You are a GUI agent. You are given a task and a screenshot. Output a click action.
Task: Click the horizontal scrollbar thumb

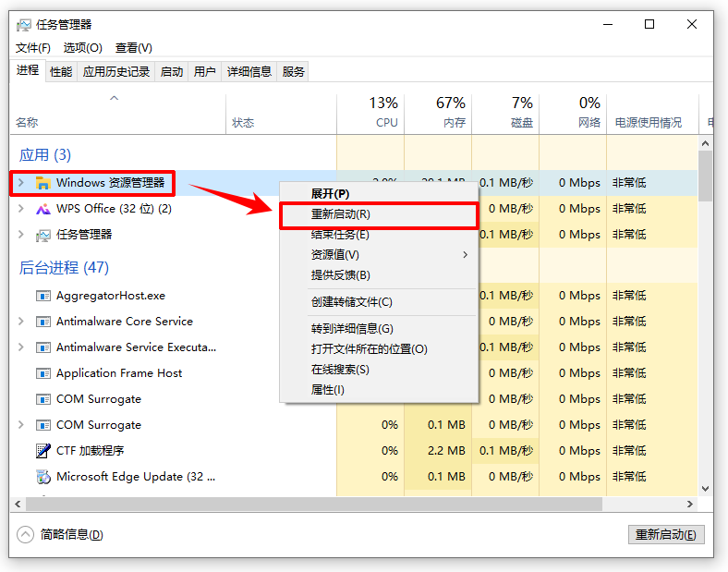[x=314, y=504]
